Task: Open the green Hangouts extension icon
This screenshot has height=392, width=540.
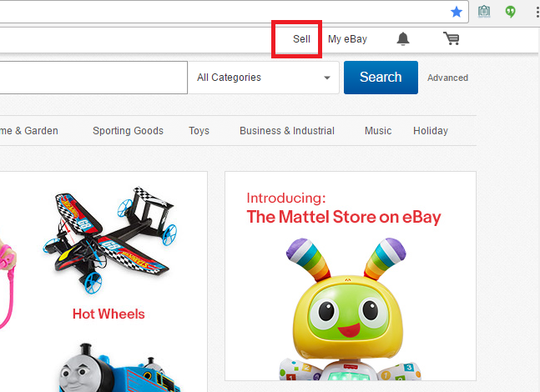Action: (511, 12)
